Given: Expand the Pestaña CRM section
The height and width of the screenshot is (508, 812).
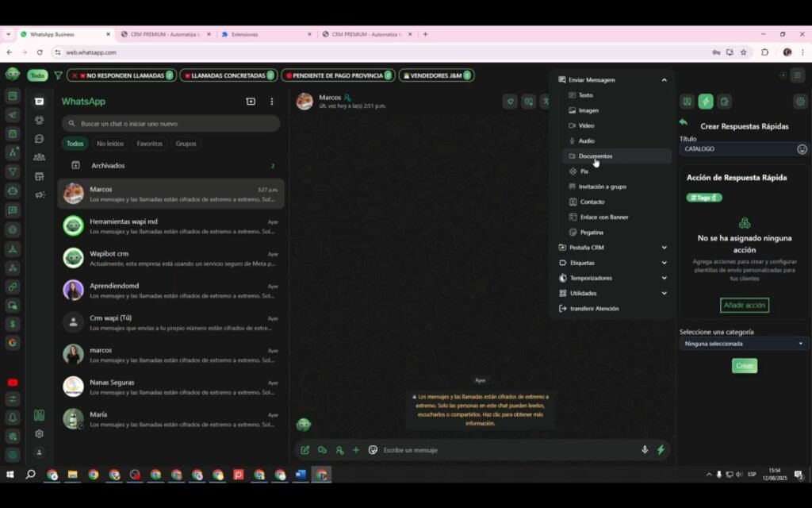Looking at the screenshot, I should pos(664,248).
